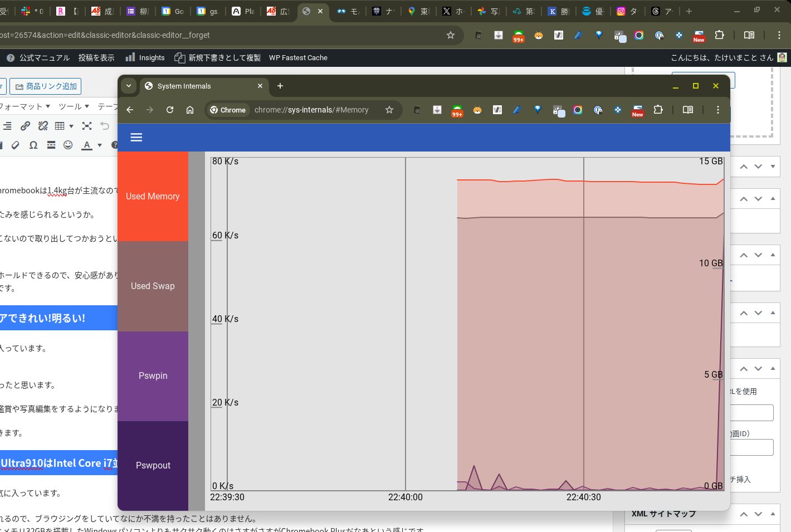The image size is (791, 532).
Task: Reload the sys-internals page
Action: (x=170, y=110)
